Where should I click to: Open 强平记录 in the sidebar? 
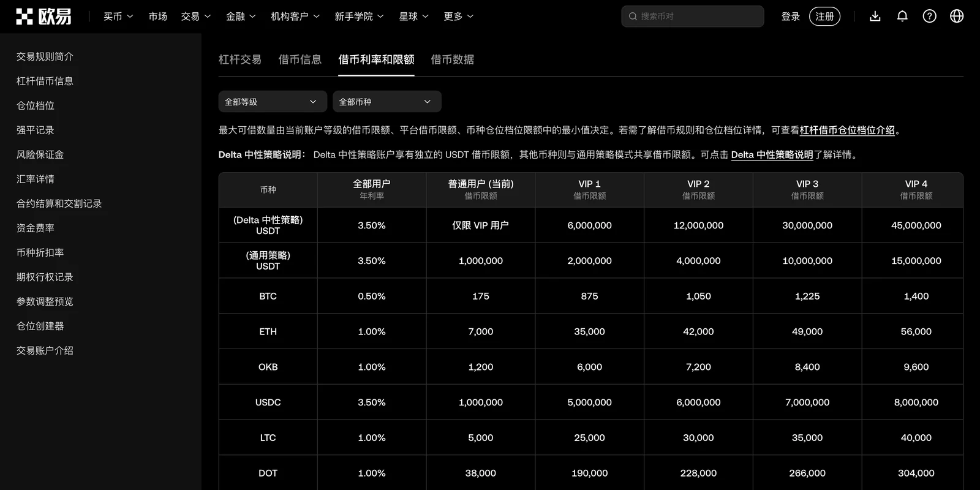click(x=36, y=130)
